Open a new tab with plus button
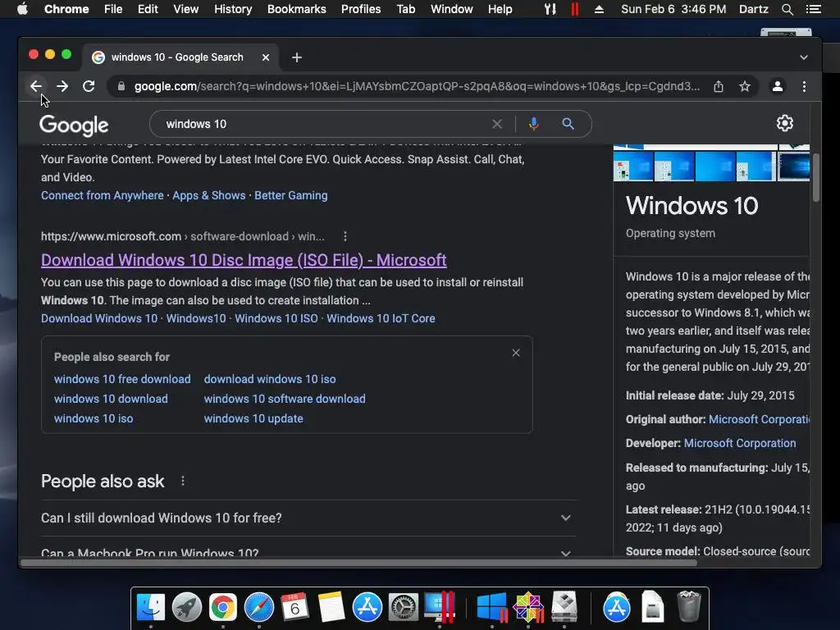840x630 pixels. click(x=297, y=57)
